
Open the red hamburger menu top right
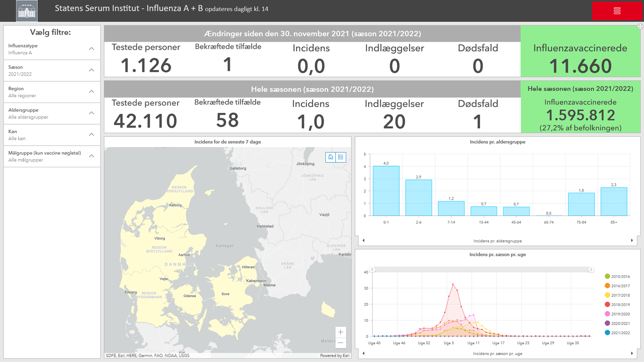pos(617,11)
